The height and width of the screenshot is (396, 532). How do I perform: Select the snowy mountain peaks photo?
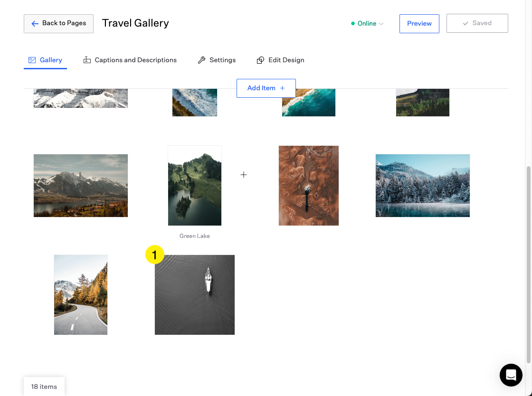(81, 98)
